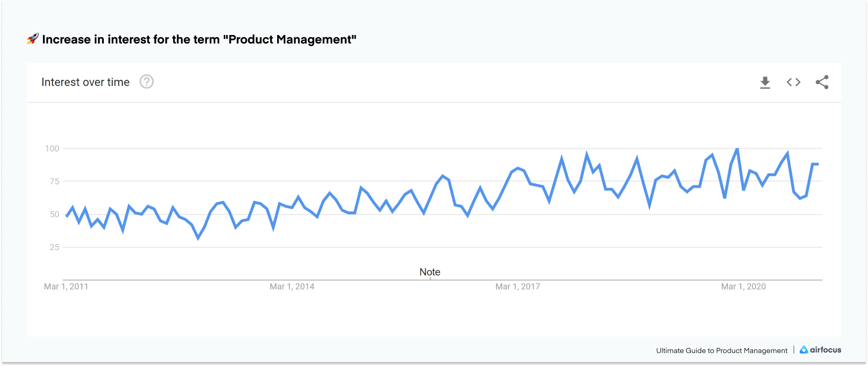Click the airfocus logo icon
The width and height of the screenshot is (868, 366).
coord(805,350)
